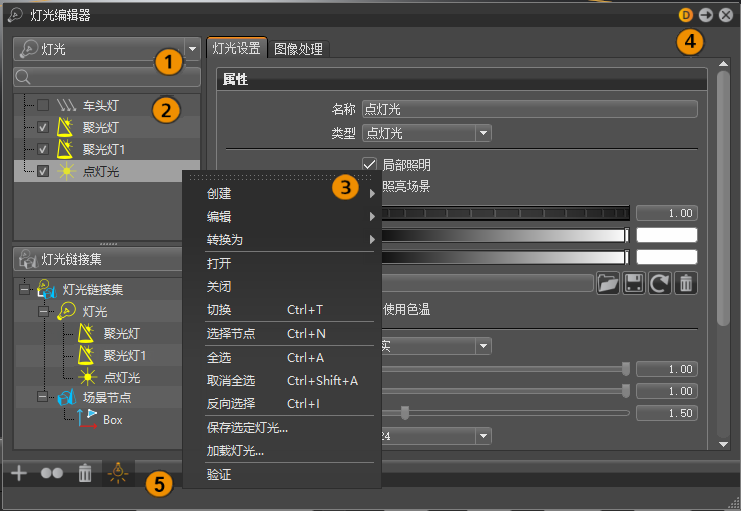Click the 名称 input field
This screenshot has width=741, height=511.
coord(530,109)
